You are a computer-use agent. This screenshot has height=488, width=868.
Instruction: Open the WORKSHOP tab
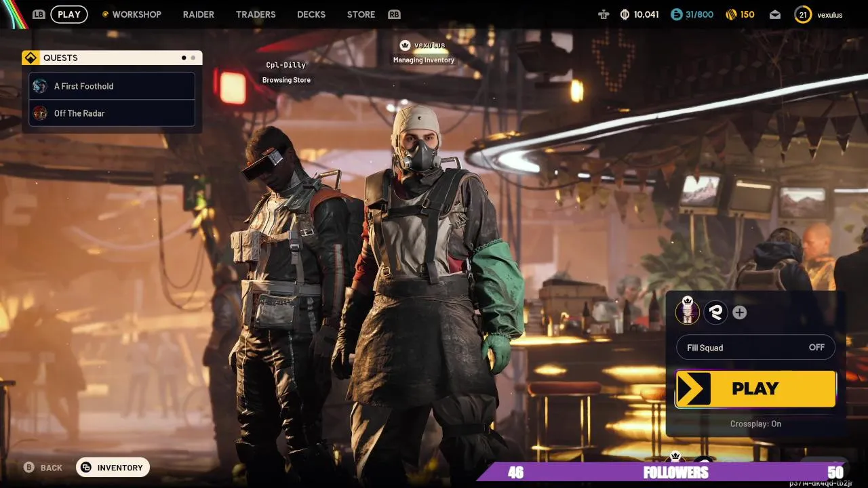pyautogui.click(x=136, y=14)
